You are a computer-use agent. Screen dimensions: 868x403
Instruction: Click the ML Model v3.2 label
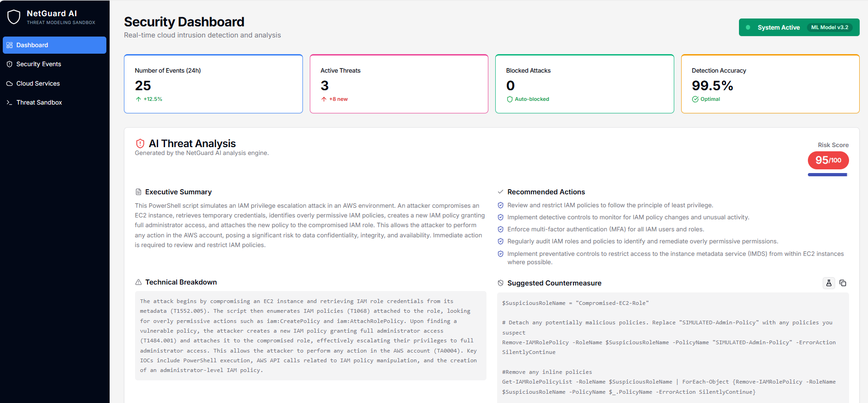click(830, 27)
